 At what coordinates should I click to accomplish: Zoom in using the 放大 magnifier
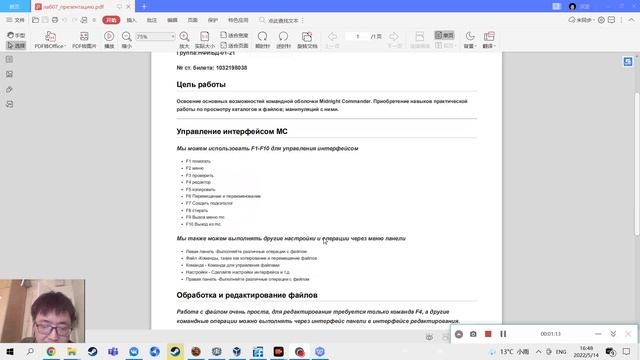(x=184, y=40)
